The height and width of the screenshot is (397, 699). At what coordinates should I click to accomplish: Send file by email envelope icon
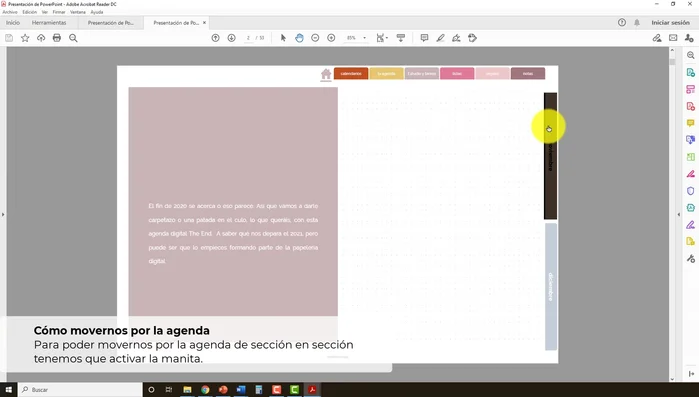[x=673, y=38]
